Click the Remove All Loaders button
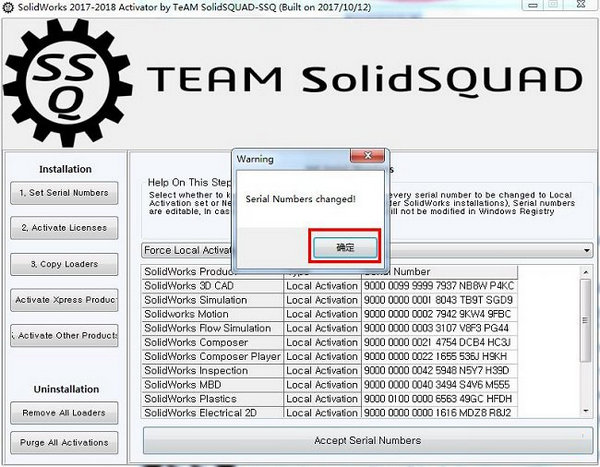 [64, 413]
